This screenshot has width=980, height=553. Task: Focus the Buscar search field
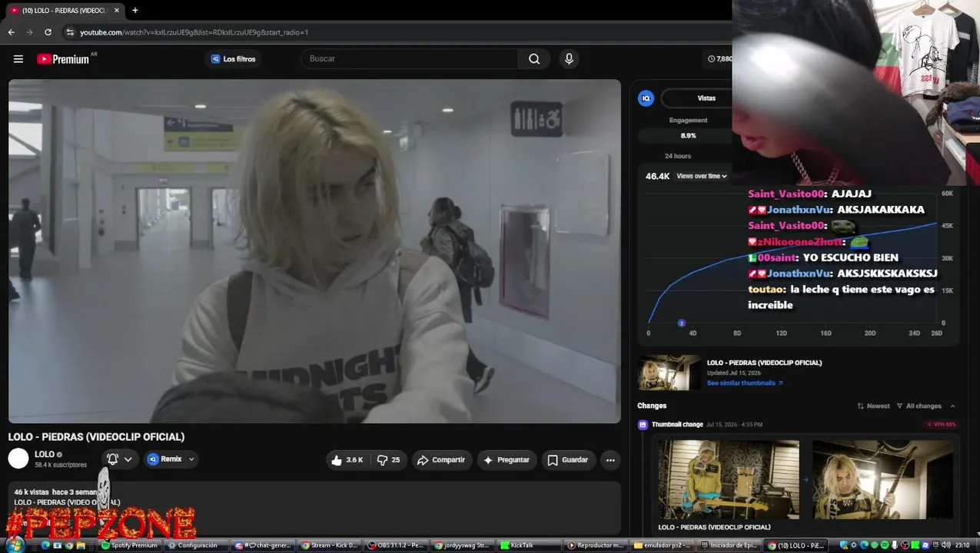point(410,59)
